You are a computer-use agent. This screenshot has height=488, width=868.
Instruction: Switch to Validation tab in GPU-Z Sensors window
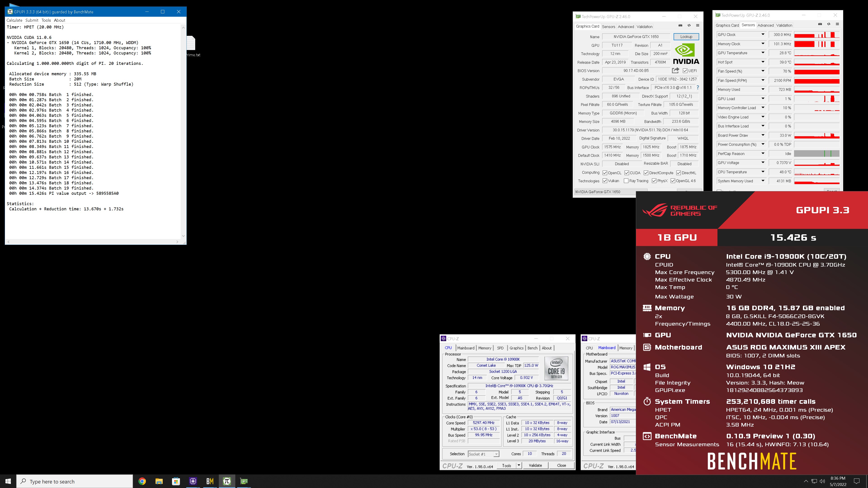[784, 25]
